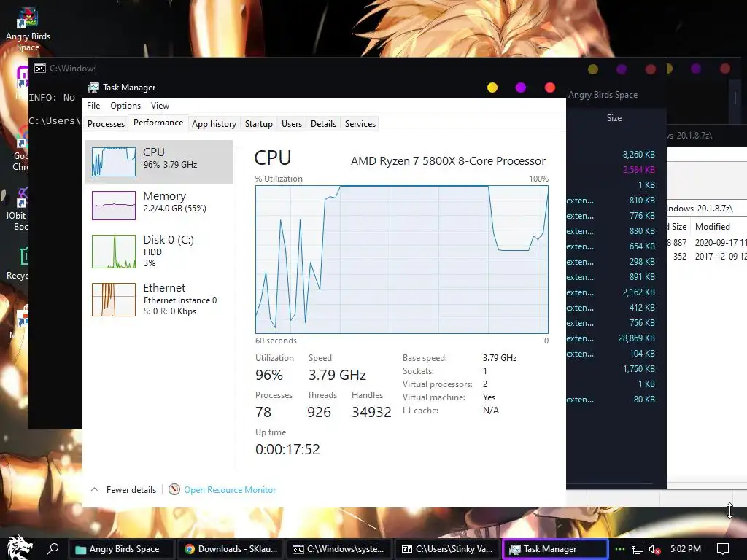The height and width of the screenshot is (560, 747).
Task: Click the Size column header in file manager
Action: click(614, 118)
